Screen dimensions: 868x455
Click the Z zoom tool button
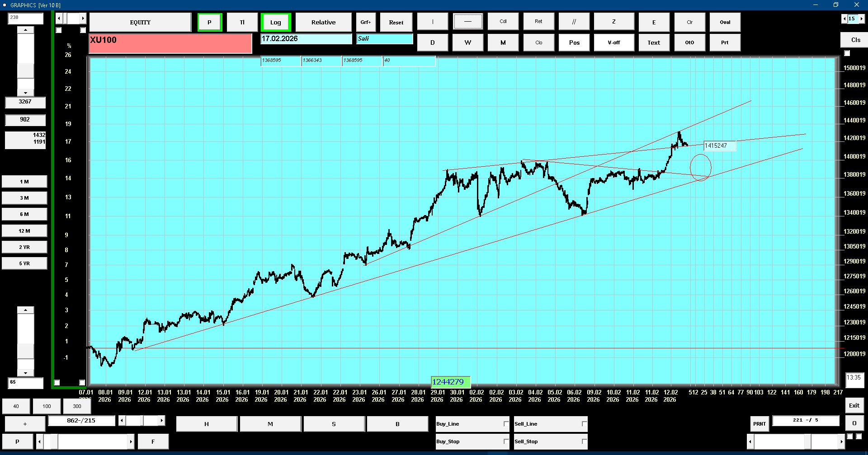pos(613,22)
